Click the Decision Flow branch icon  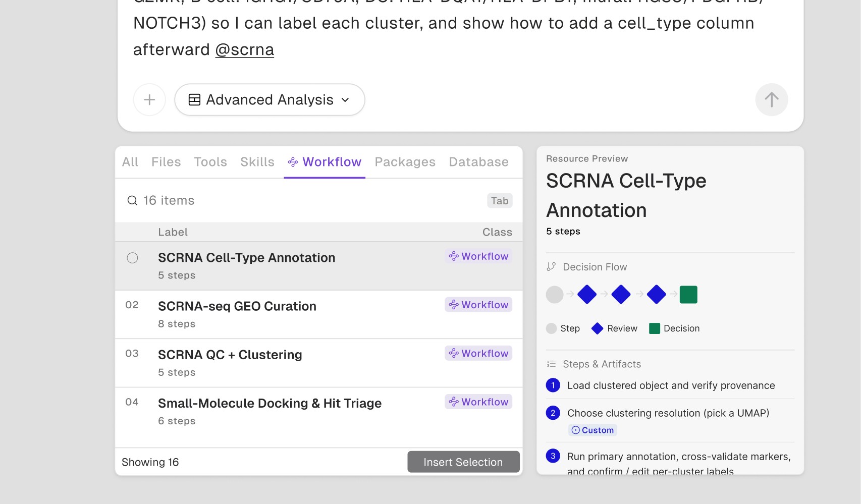(551, 267)
